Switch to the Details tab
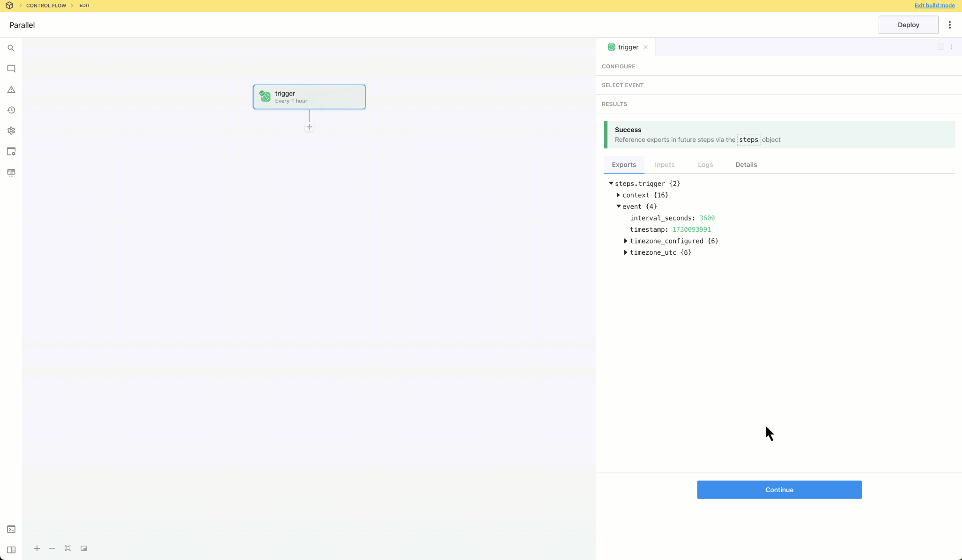The image size is (962, 560). pyautogui.click(x=746, y=165)
